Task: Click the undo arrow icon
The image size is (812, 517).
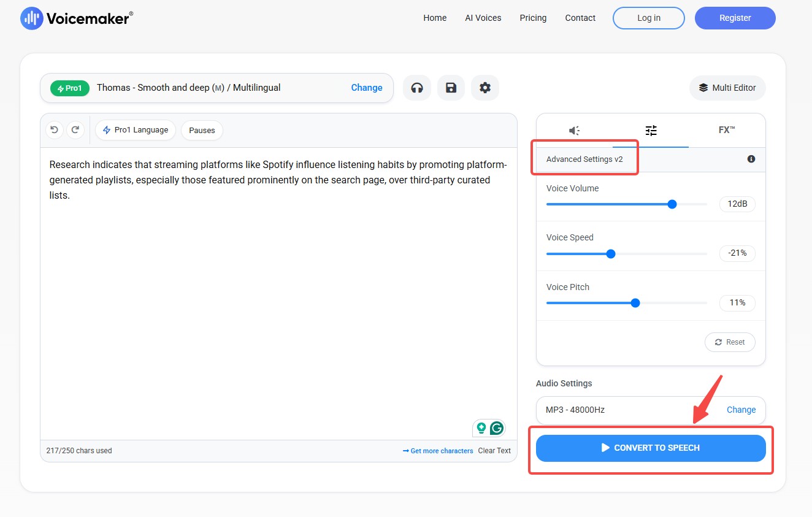Action: [55, 130]
